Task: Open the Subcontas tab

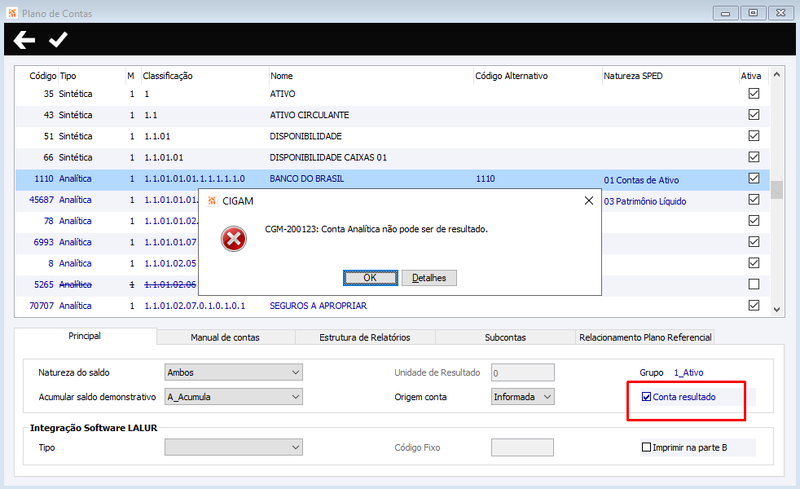Action: pyautogui.click(x=505, y=337)
